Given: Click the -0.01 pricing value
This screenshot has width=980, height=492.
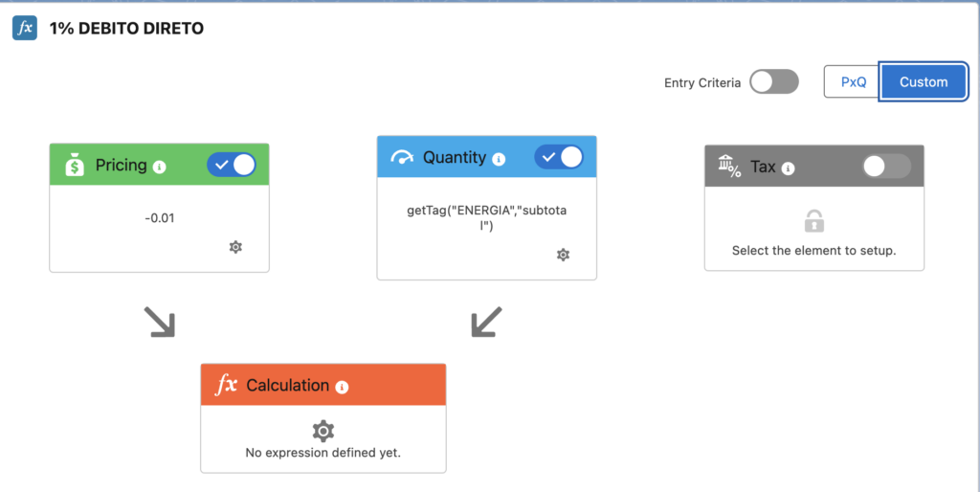Looking at the screenshot, I should (x=160, y=218).
